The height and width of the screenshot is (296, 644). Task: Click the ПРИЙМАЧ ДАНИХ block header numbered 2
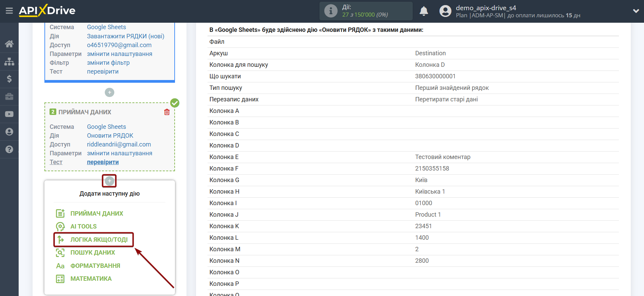point(80,112)
